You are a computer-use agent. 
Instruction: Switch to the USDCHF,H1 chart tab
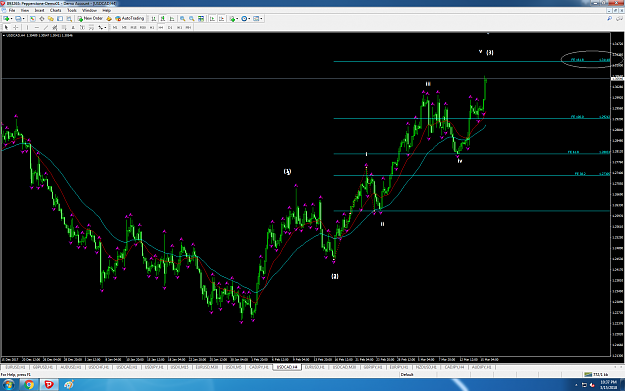(x=98, y=367)
